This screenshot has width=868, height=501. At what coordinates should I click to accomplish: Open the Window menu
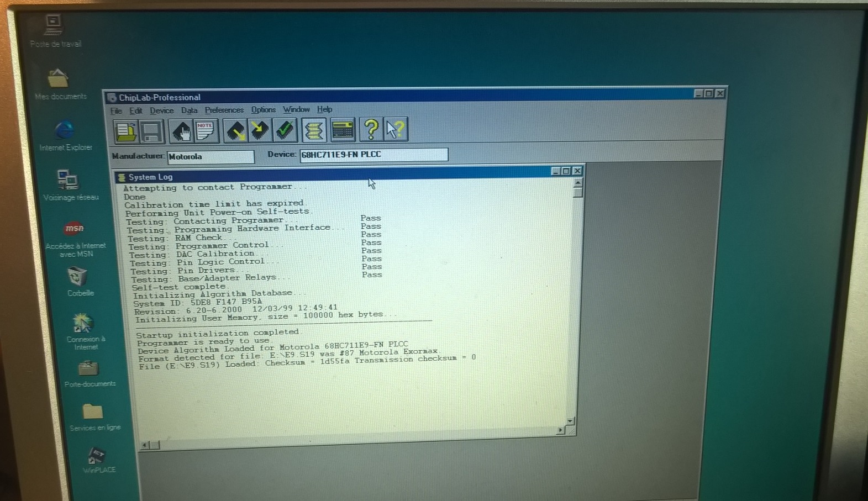pos(296,109)
